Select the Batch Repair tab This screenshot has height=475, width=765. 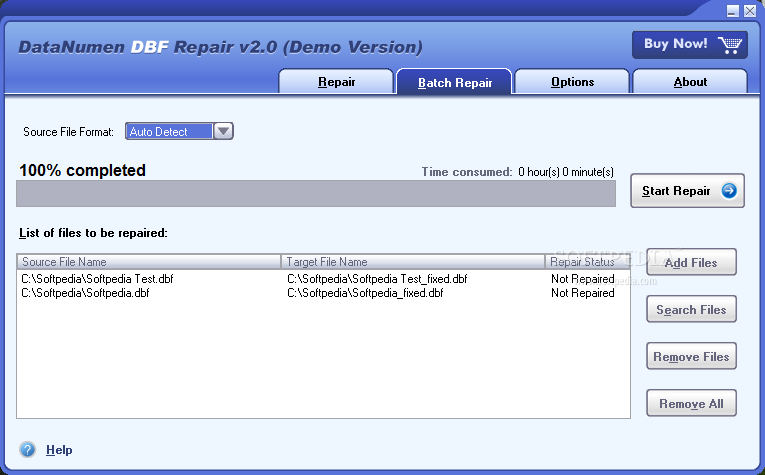pos(454,81)
